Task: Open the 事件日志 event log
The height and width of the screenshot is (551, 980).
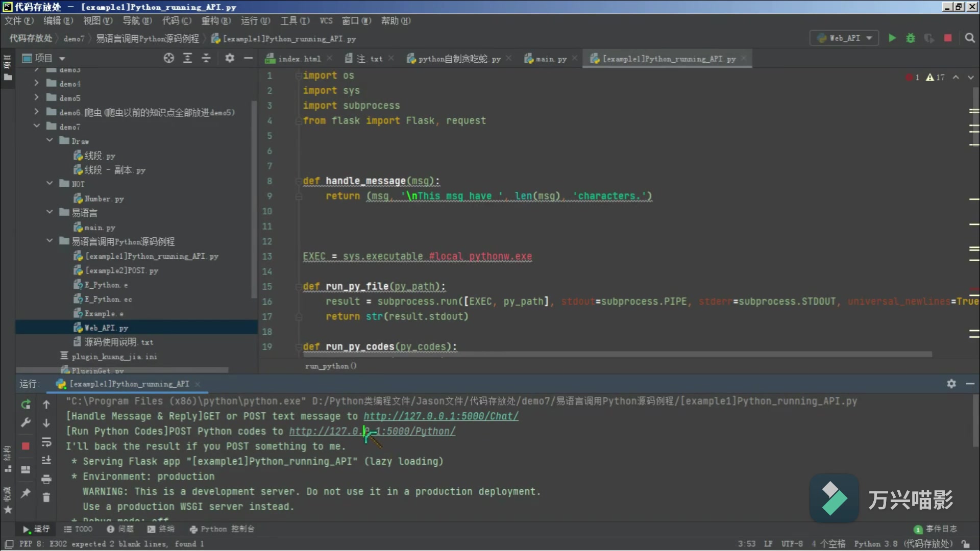Action: (x=936, y=529)
